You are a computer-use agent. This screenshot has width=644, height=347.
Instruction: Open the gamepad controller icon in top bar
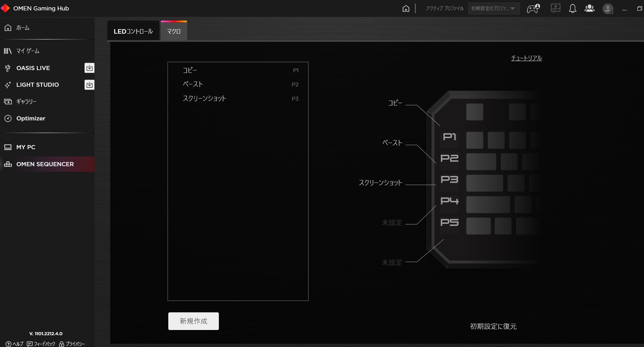point(533,8)
